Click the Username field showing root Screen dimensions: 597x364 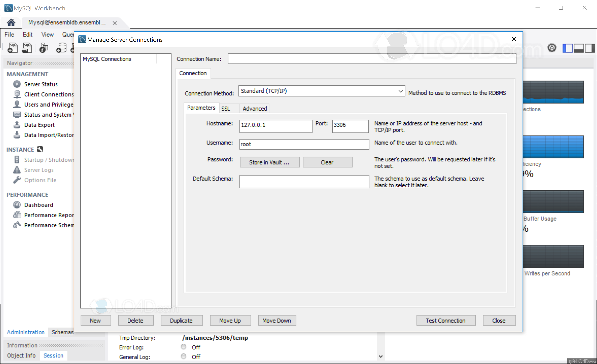304,144
